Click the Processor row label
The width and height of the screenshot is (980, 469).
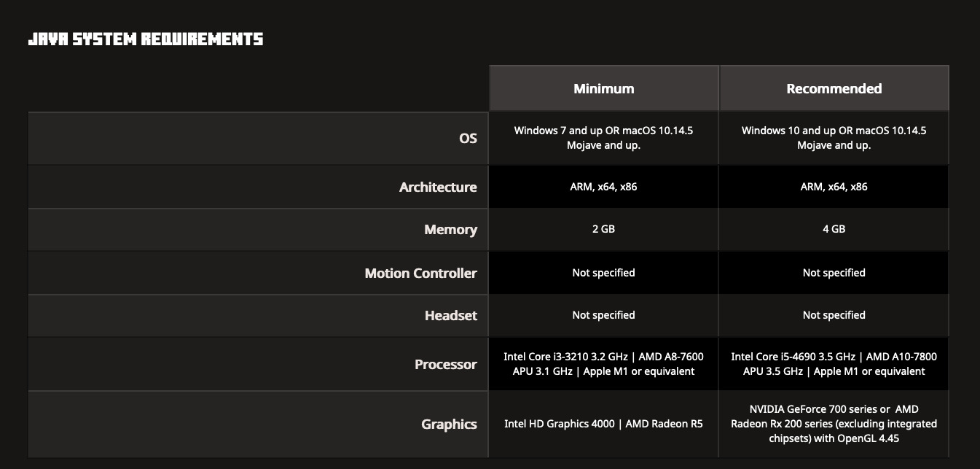445,365
